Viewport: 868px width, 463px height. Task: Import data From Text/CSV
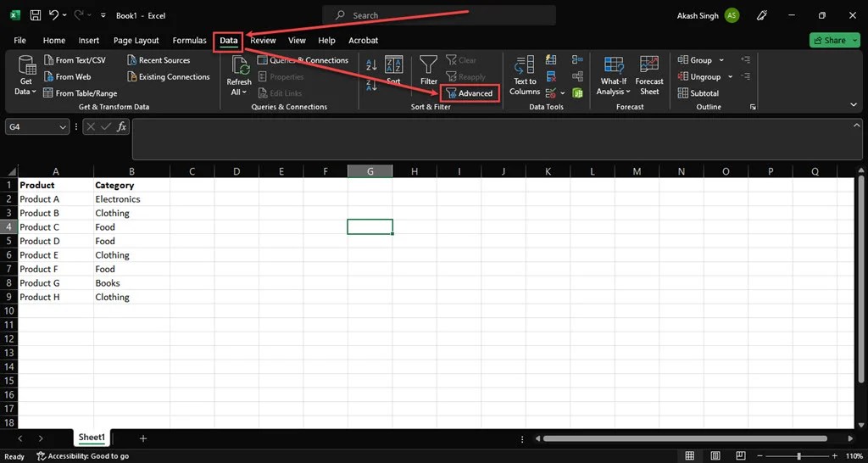tap(75, 60)
